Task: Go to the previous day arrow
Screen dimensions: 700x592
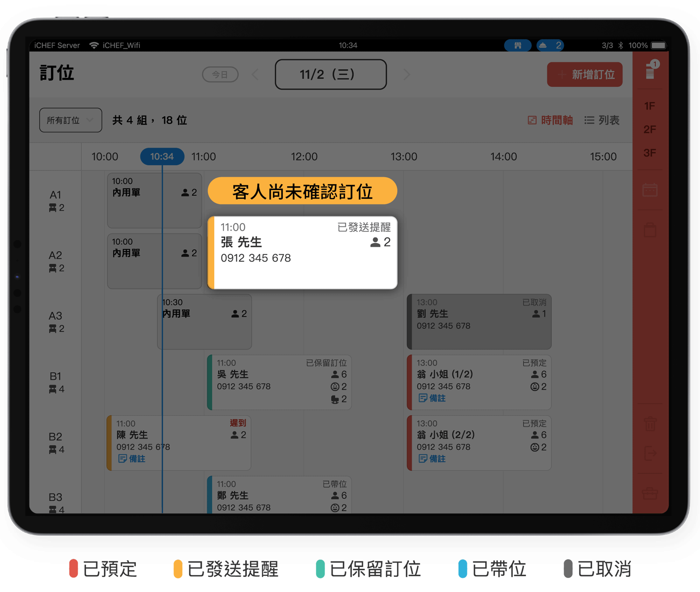Action: (x=255, y=75)
